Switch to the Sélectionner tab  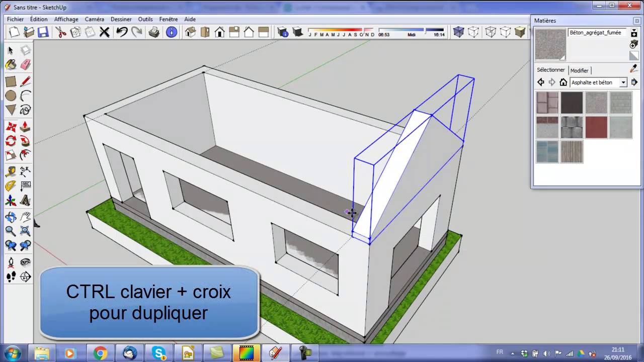coord(550,70)
